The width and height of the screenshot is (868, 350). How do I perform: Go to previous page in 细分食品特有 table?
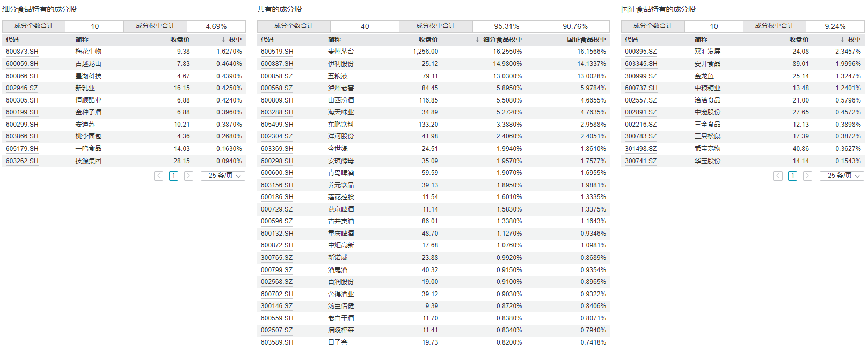click(158, 176)
